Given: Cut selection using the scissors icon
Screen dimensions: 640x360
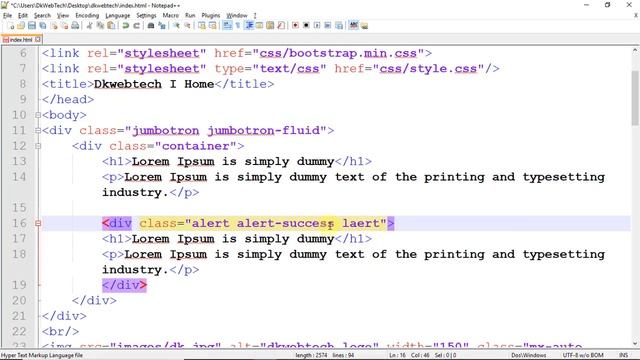Looking at the screenshot, I should pos(89,26).
